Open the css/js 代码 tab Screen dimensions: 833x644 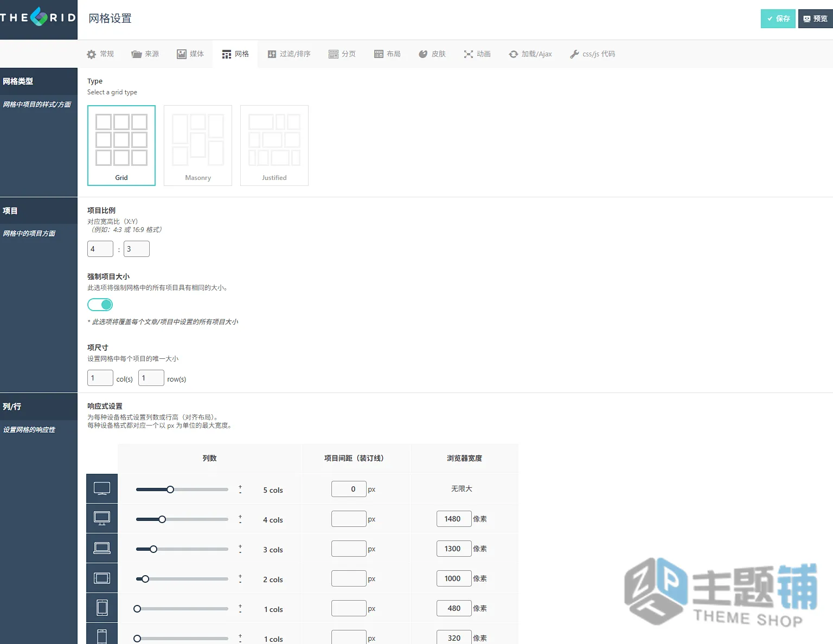pyautogui.click(x=592, y=54)
